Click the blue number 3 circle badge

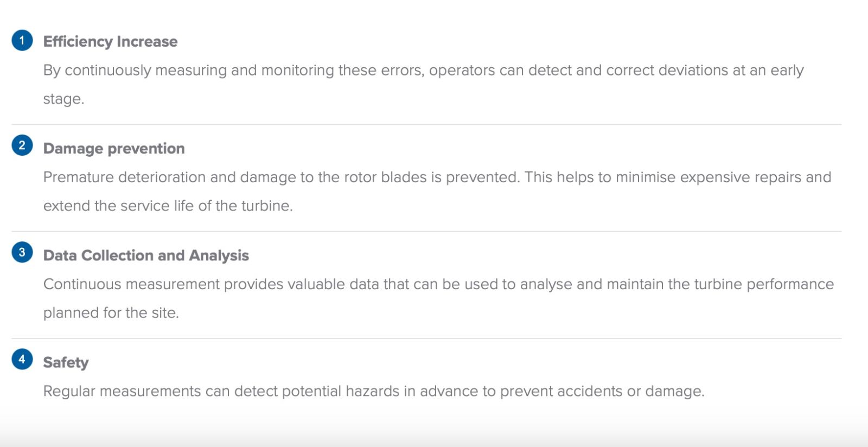(x=22, y=252)
